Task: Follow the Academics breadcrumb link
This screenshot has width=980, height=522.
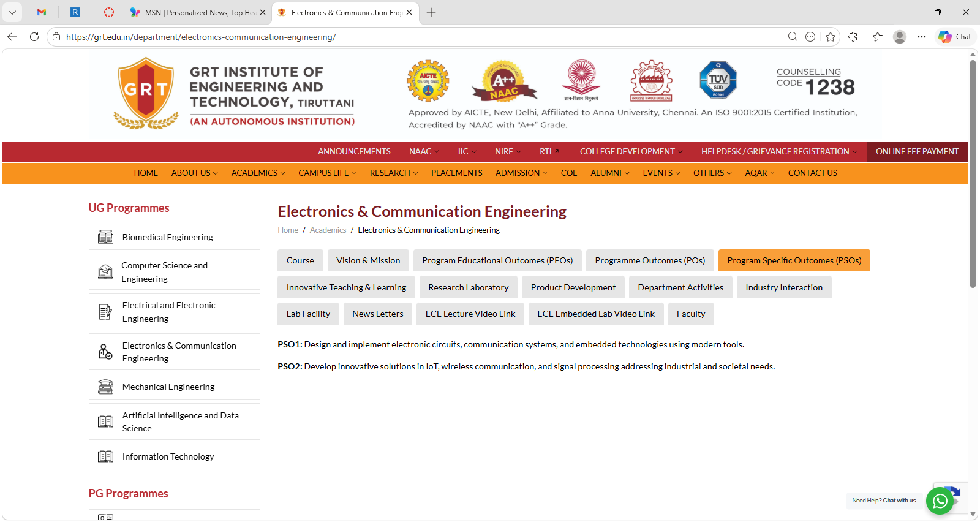Action: pos(328,230)
